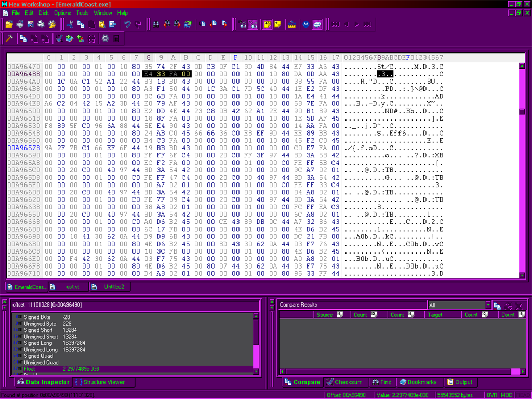Click the address 00A96578 in offset column
This screenshot has height=399, width=532.
pos(24,148)
